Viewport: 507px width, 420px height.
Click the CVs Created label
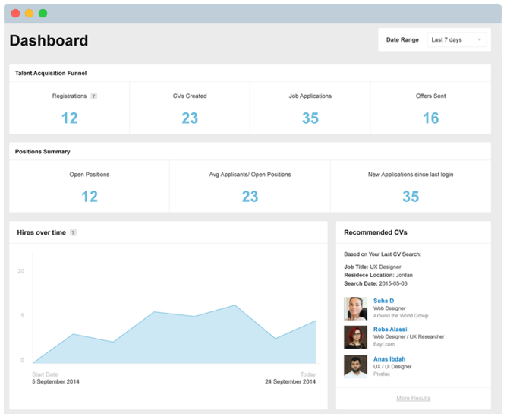pos(190,96)
